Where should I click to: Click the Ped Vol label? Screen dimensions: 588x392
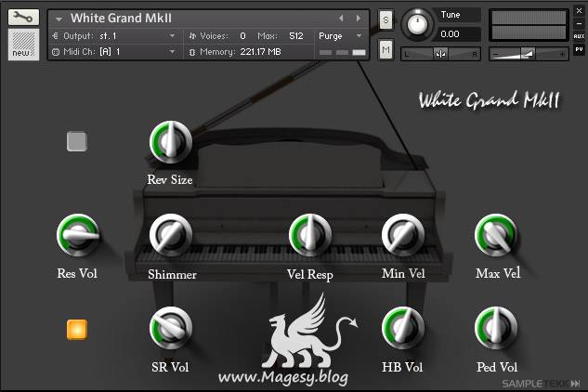[497, 367]
